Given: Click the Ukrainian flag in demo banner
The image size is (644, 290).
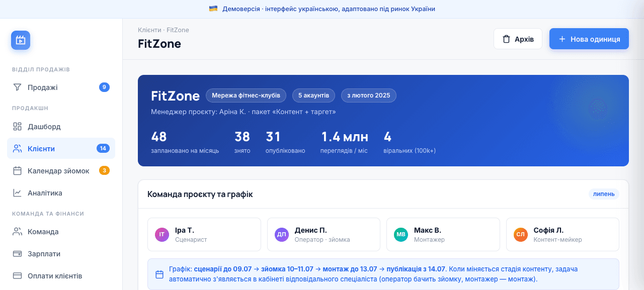Looking at the screenshot, I should (213, 9).
